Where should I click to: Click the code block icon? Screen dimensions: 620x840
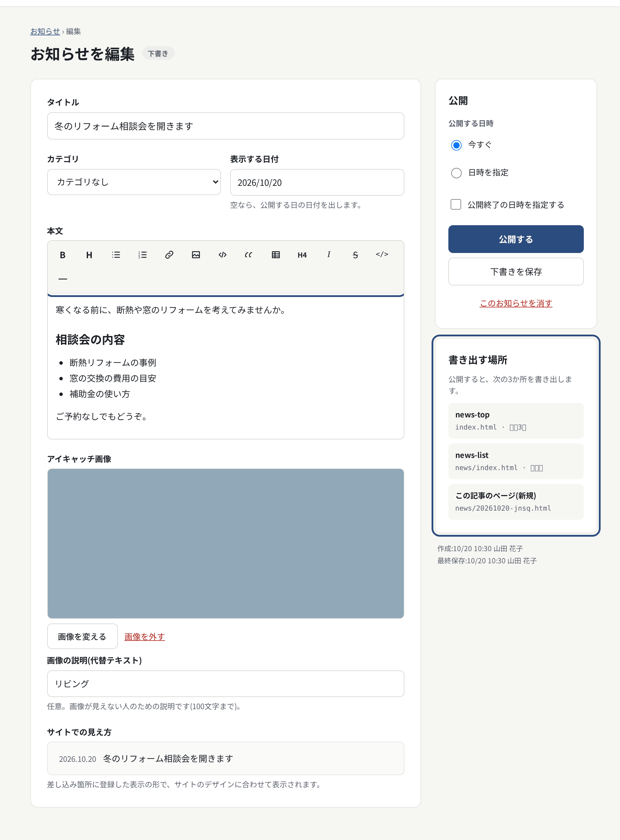tap(382, 255)
